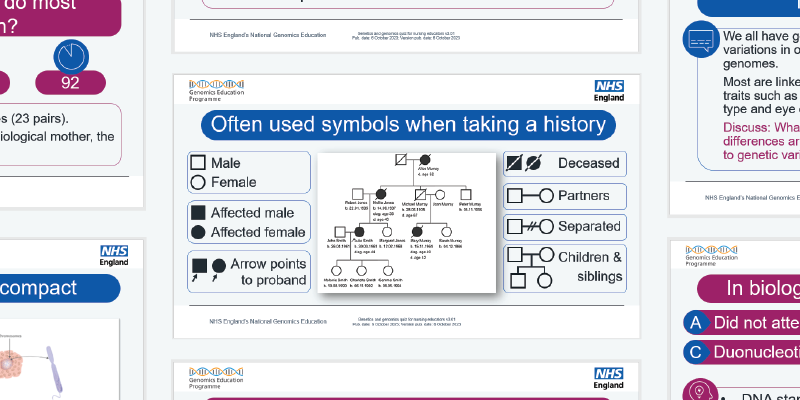Click the 'In biolog' magenta title banner
This screenshot has width=800, height=400.
(x=748, y=289)
